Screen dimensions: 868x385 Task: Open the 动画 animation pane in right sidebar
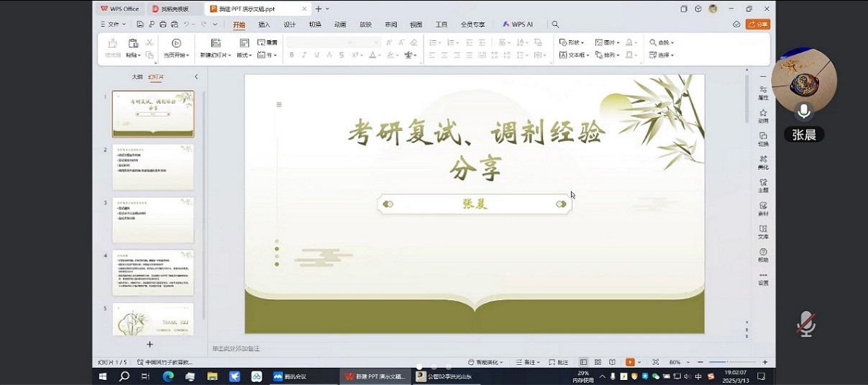[763, 115]
